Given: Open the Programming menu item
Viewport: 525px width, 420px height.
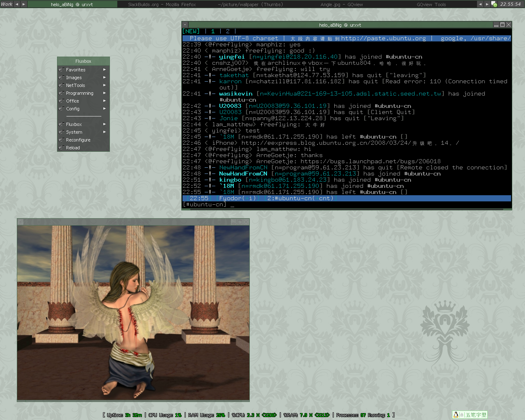Looking at the screenshot, I should tap(83, 93).
